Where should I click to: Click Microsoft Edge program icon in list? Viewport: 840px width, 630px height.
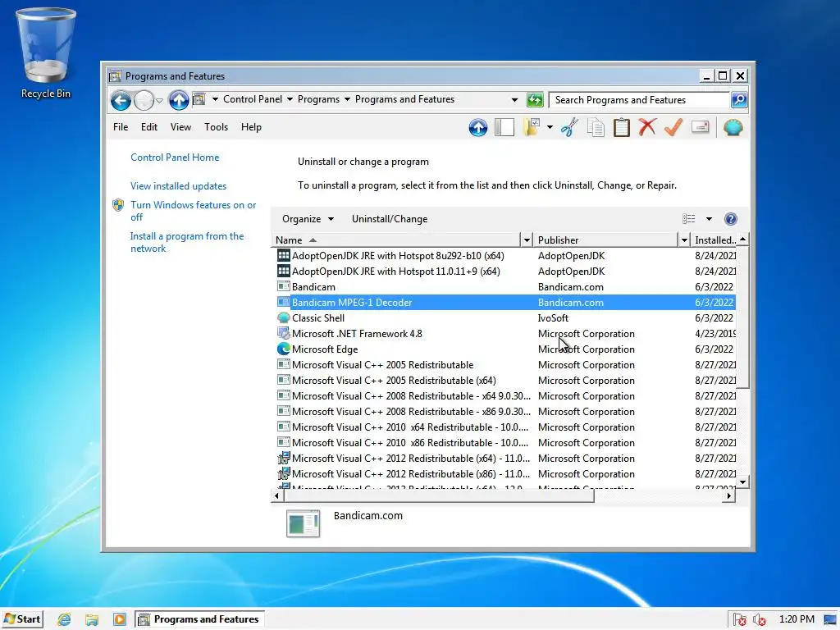click(283, 349)
